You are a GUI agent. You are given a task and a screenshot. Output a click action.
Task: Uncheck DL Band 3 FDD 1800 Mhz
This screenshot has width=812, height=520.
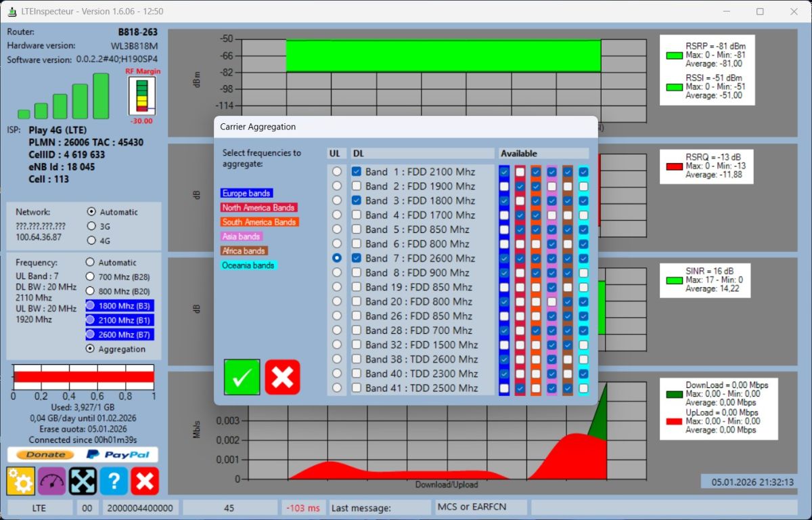(357, 200)
